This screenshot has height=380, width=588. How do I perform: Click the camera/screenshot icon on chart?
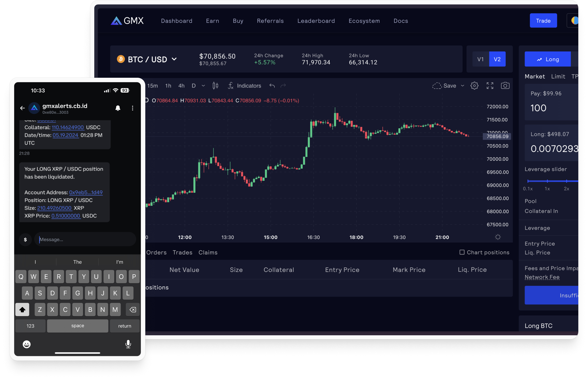click(x=505, y=85)
